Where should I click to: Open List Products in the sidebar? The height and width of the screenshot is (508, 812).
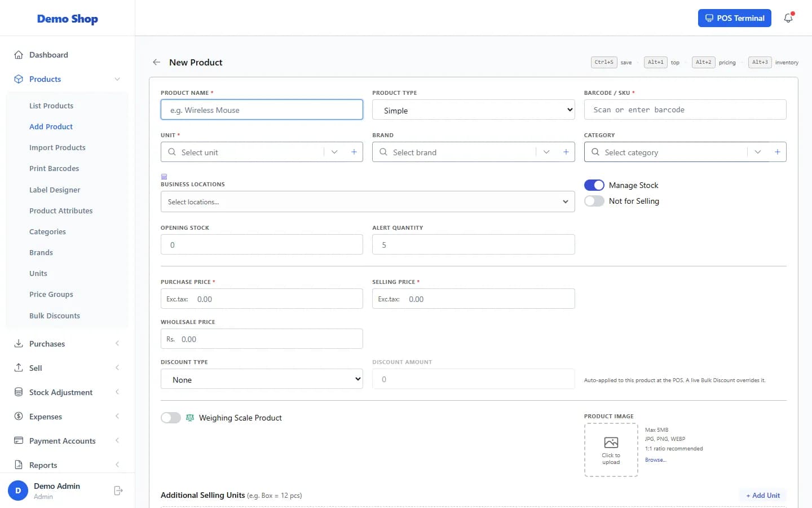(x=51, y=106)
